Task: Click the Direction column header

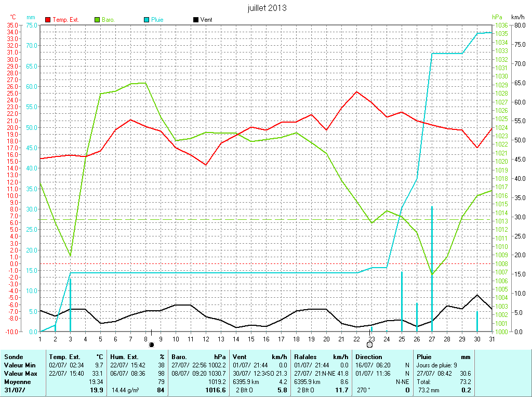Action: [x=369, y=357]
